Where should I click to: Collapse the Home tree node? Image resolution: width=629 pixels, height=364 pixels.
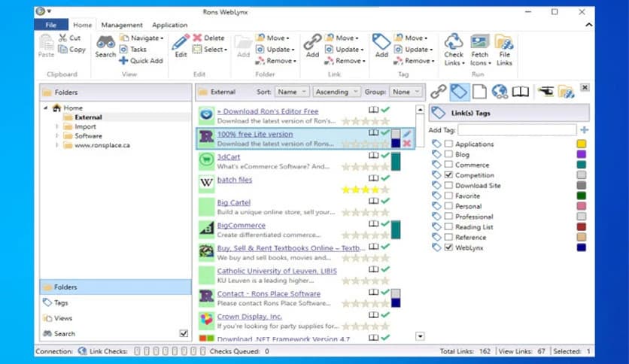click(45, 108)
